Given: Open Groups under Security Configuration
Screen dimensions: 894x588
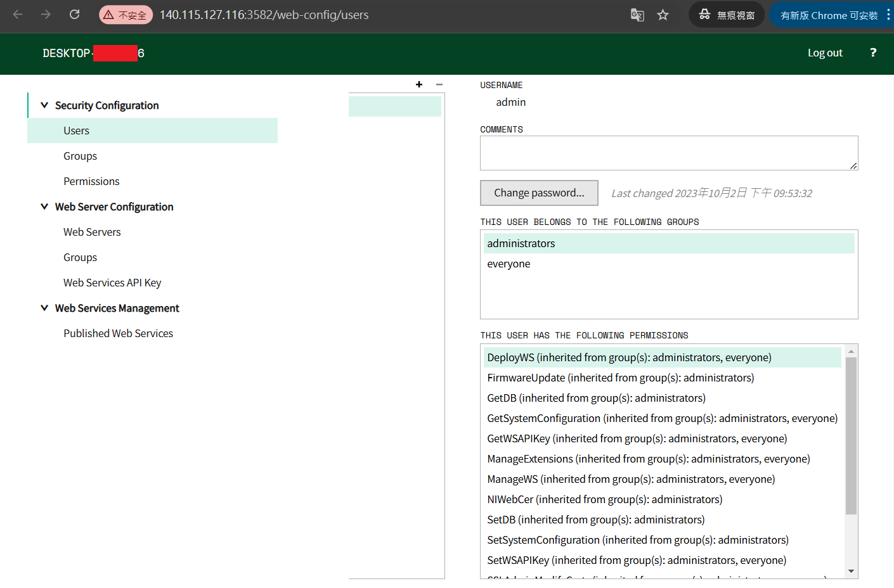Looking at the screenshot, I should (x=80, y=156).
